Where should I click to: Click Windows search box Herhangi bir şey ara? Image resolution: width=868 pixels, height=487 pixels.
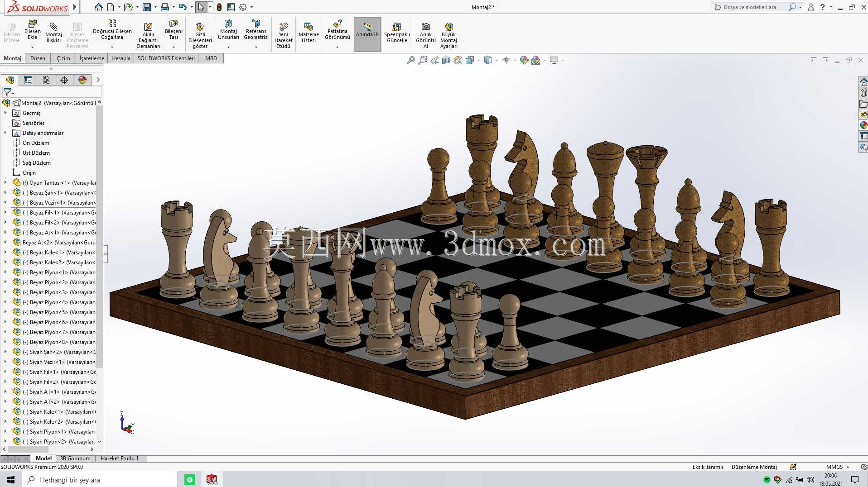click(x=100, y=480)
